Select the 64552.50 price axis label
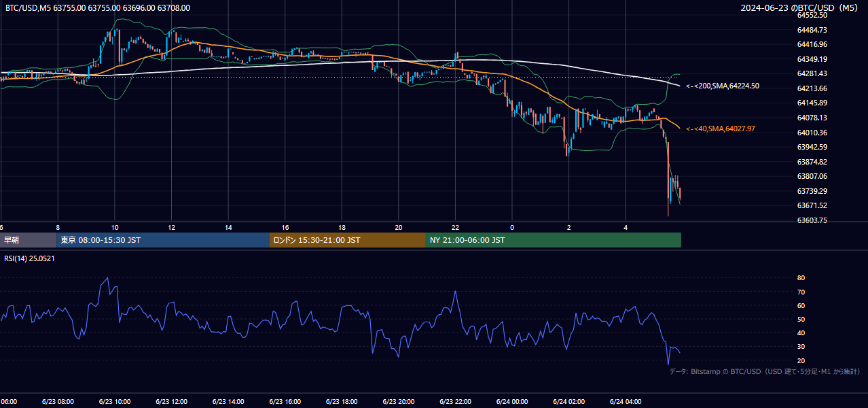Image resolution: width=868 pixels, height=408 pixels. click(812, 15)
